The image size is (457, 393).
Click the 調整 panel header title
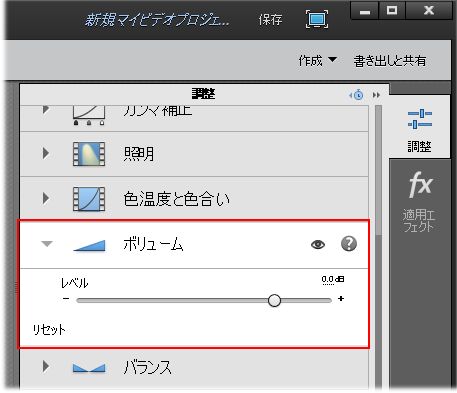(x=203, y=94)
